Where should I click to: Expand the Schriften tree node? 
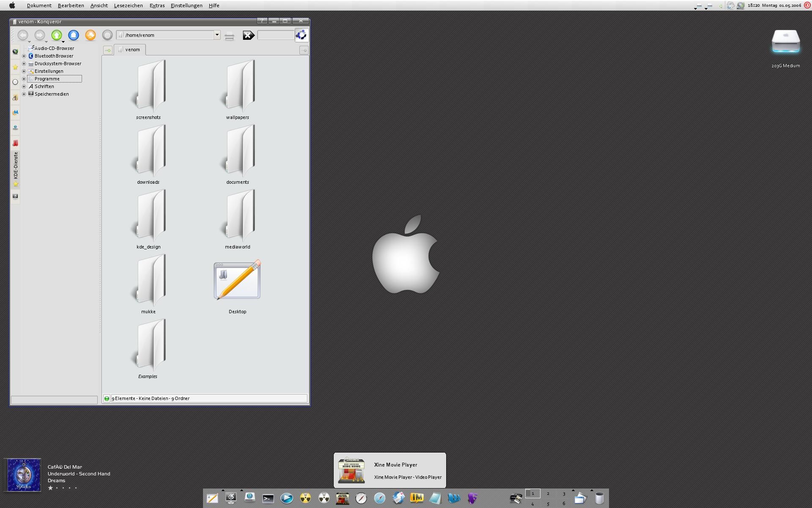click(24, 86)
